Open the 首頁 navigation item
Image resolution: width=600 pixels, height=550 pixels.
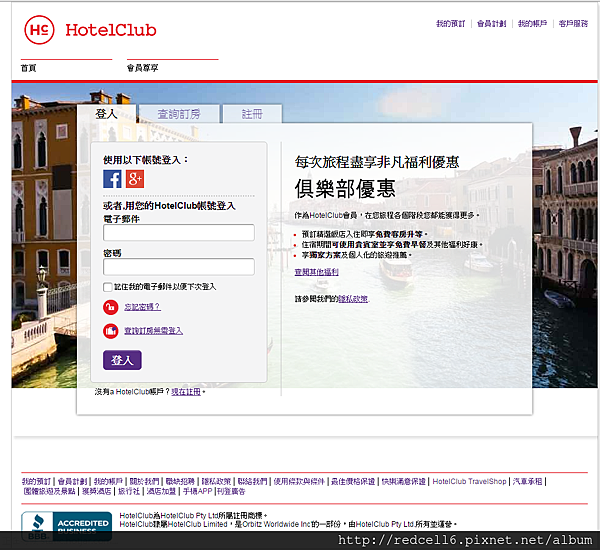coord(28,68)
